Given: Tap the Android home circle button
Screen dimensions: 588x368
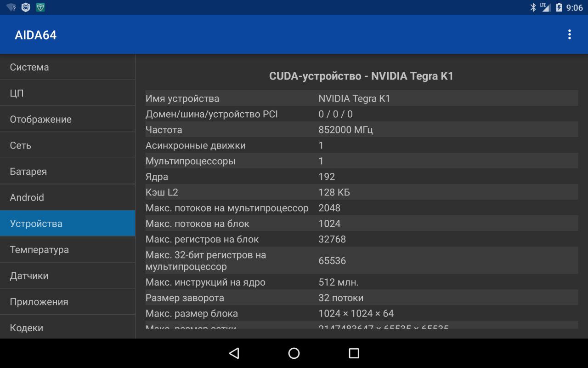Looking at the screenshot, I should pos(294,353).
